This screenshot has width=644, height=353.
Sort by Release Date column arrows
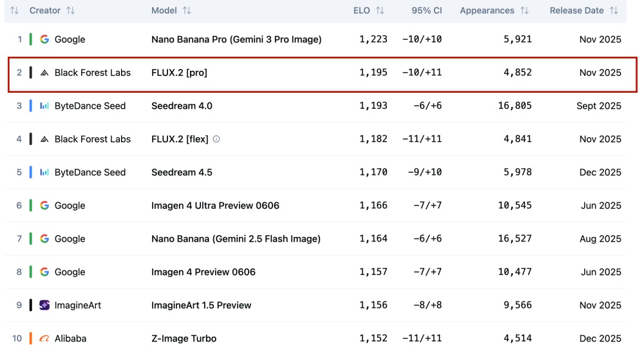[614, 11]
